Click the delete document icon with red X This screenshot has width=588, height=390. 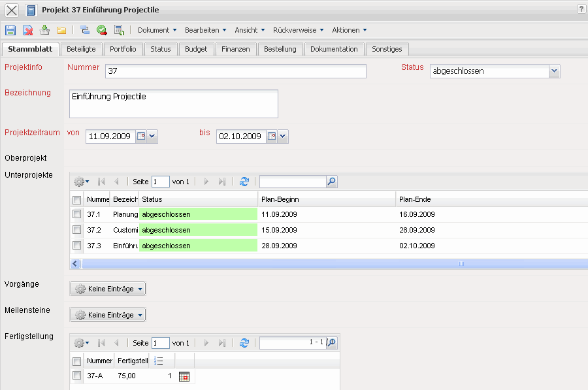click(28, 30)
